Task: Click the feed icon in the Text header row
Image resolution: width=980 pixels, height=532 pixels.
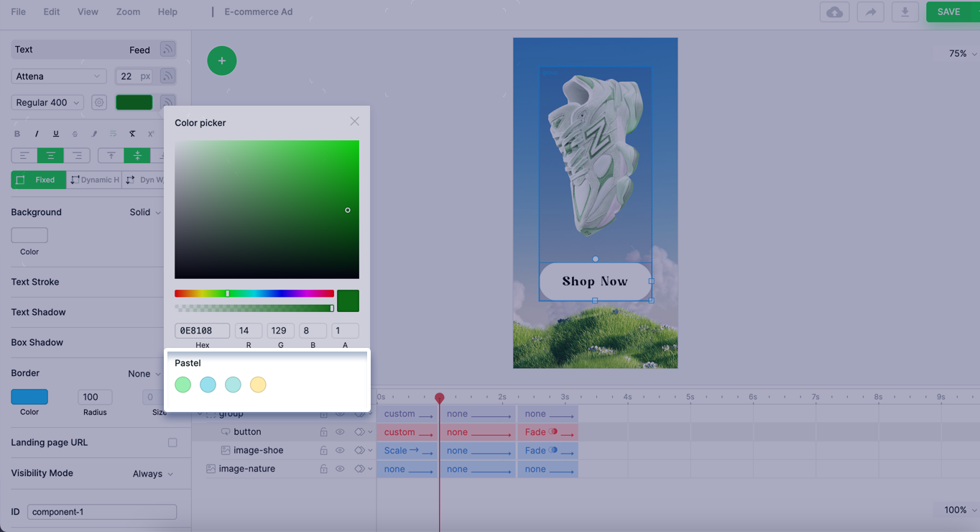Action: click(x=167, y=49)
